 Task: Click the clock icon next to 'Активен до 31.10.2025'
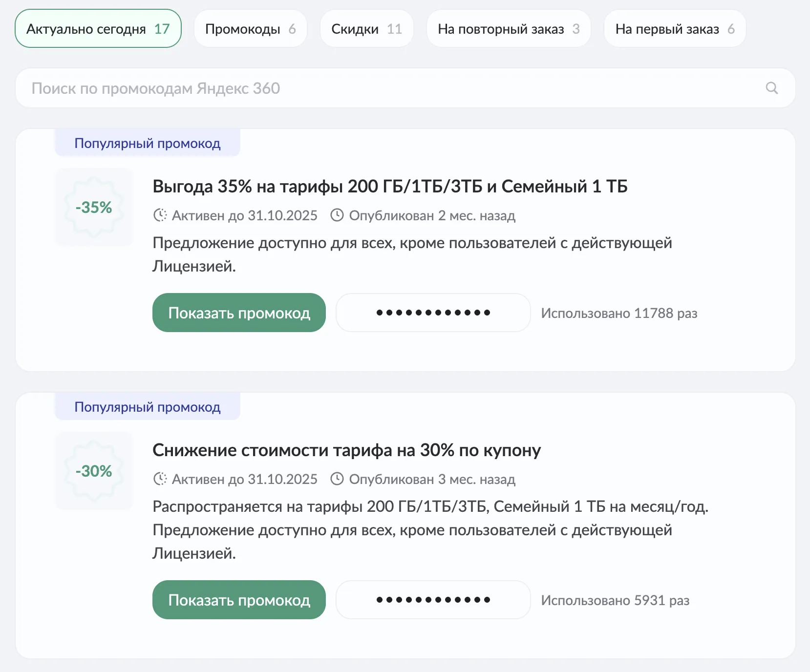pos(160,215)
